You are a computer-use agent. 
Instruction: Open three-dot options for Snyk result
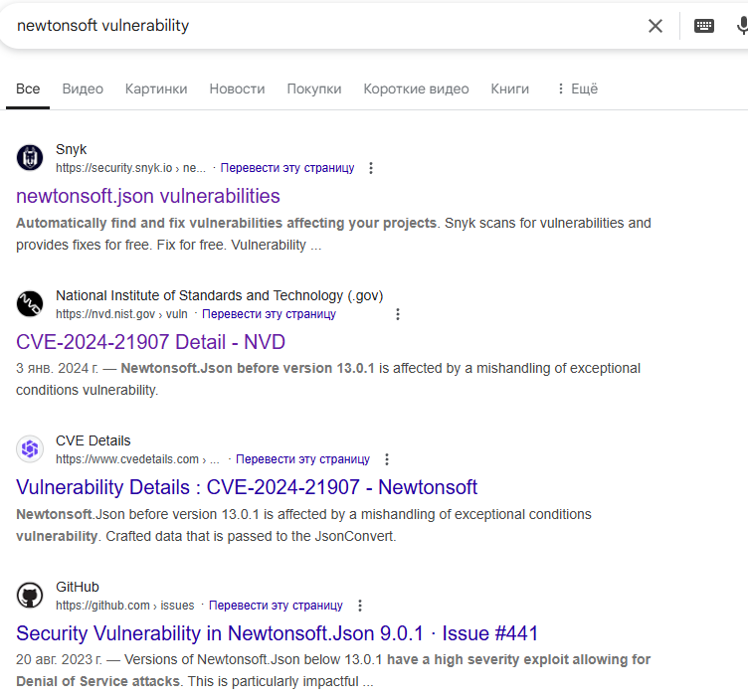click(371, 168)
